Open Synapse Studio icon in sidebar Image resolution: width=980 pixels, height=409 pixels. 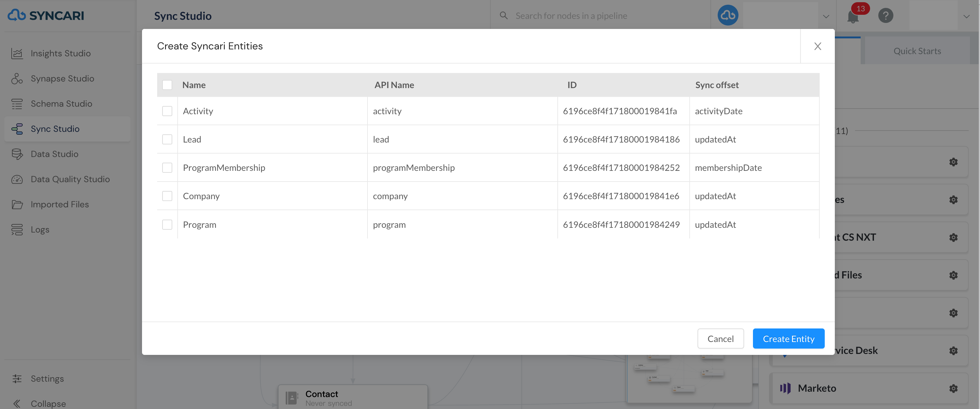point(17,79)
